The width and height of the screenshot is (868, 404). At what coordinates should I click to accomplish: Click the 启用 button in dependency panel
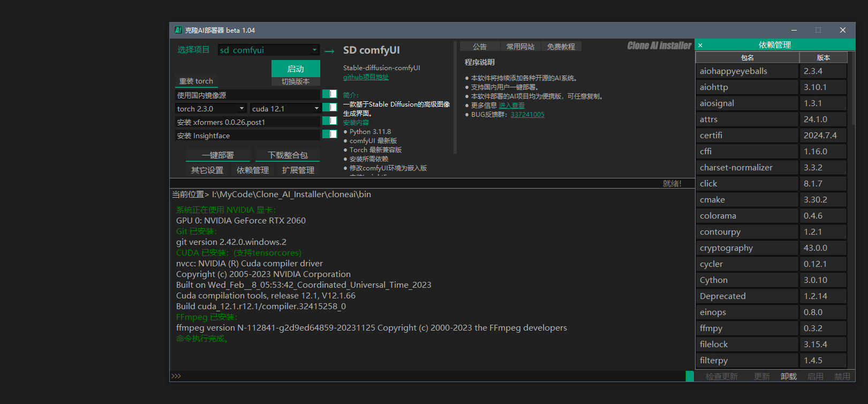coord(815,377)
